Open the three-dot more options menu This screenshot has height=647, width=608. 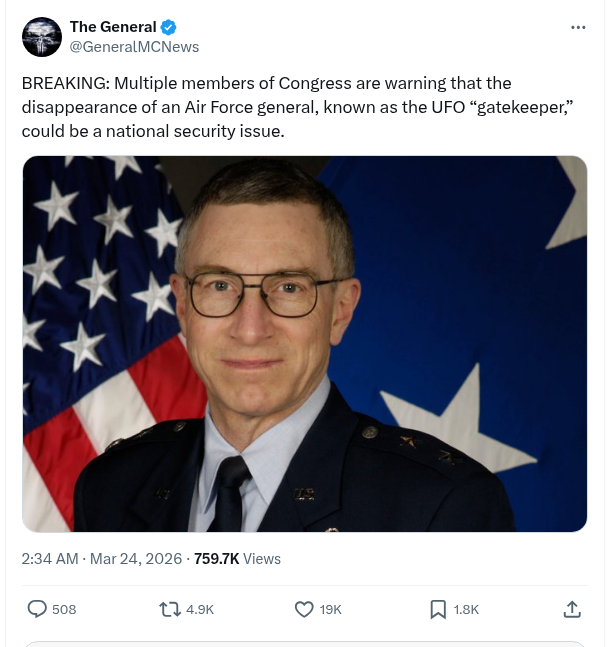pos(578,27)
